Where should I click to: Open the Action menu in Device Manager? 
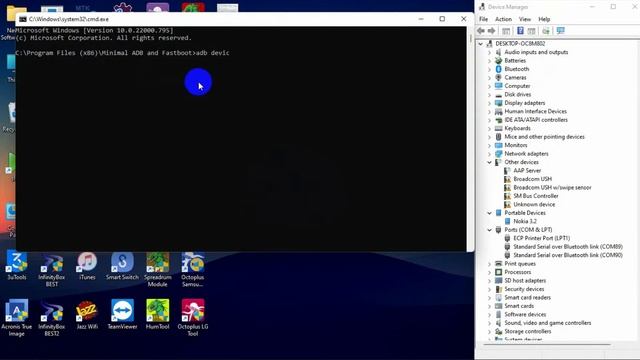503,19
